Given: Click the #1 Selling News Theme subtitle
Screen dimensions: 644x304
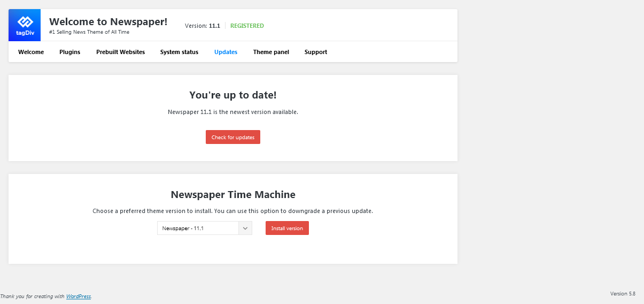Looking at the screenshot, I should [89, 32].
